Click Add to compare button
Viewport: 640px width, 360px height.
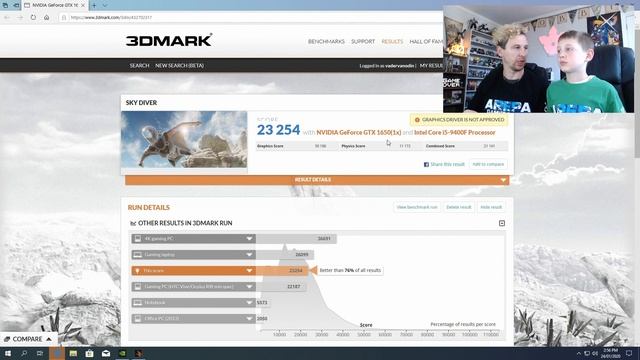point(488,164)
